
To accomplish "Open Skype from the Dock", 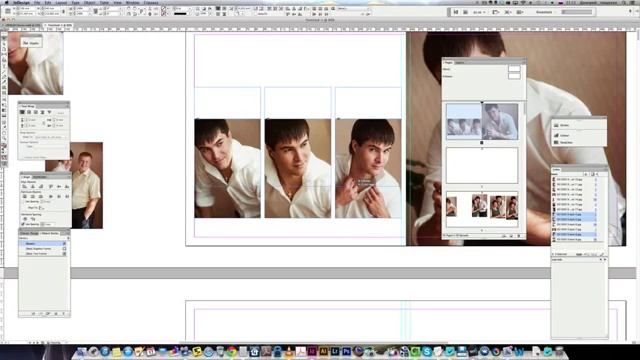I will point(427,351).
